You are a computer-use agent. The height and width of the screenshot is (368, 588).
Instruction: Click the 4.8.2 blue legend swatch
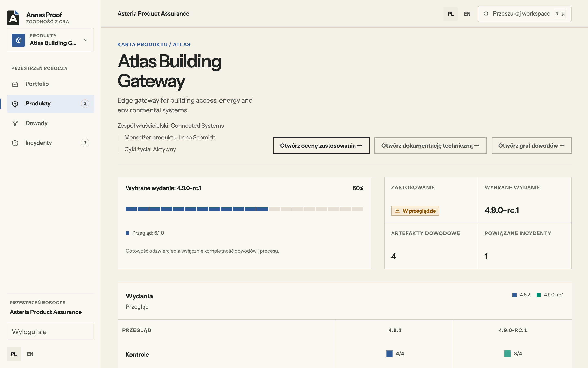[x=514, y=295]
